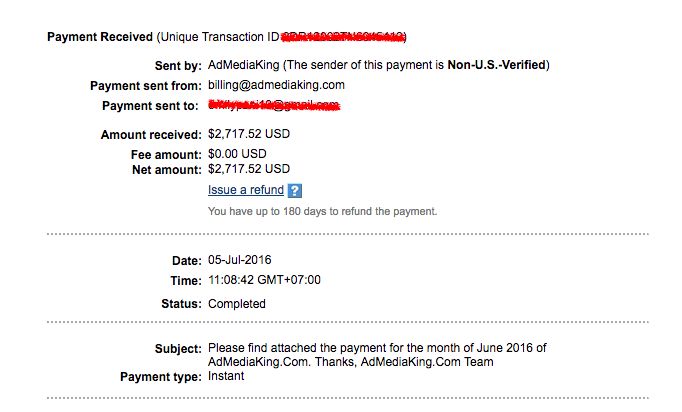Select the Payment Received heading

tap(100, 37)
